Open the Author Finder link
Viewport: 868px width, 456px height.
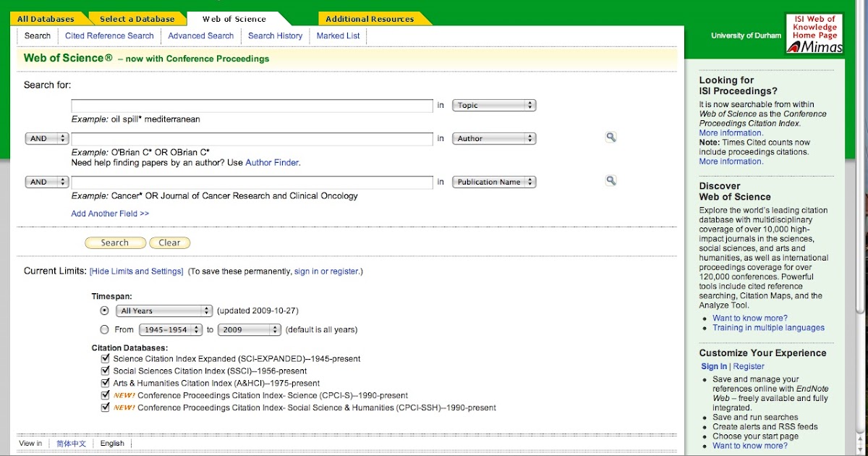coord(272,163)
